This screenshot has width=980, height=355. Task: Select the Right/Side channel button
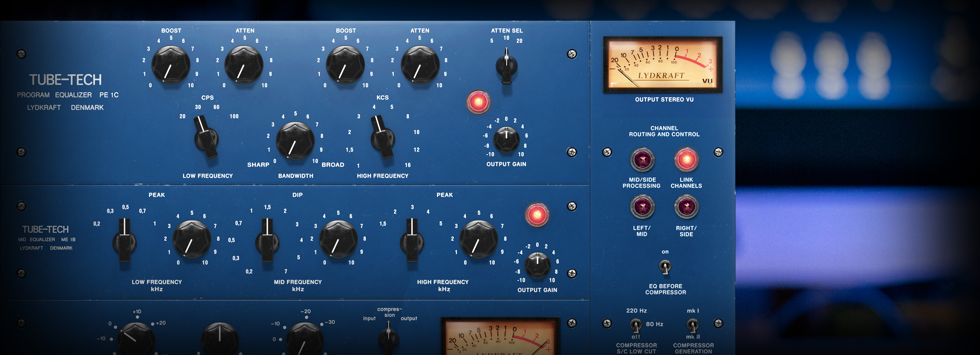point(686,207)
